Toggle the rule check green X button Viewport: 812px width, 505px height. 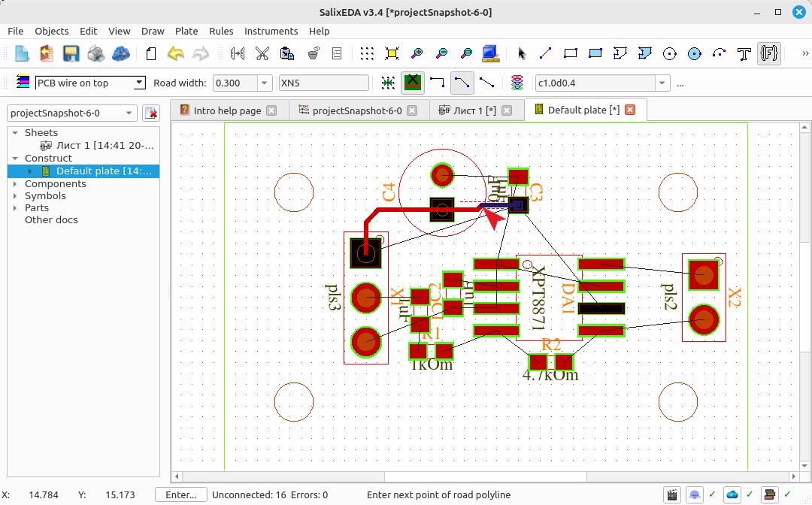click(x=413, y=83)
